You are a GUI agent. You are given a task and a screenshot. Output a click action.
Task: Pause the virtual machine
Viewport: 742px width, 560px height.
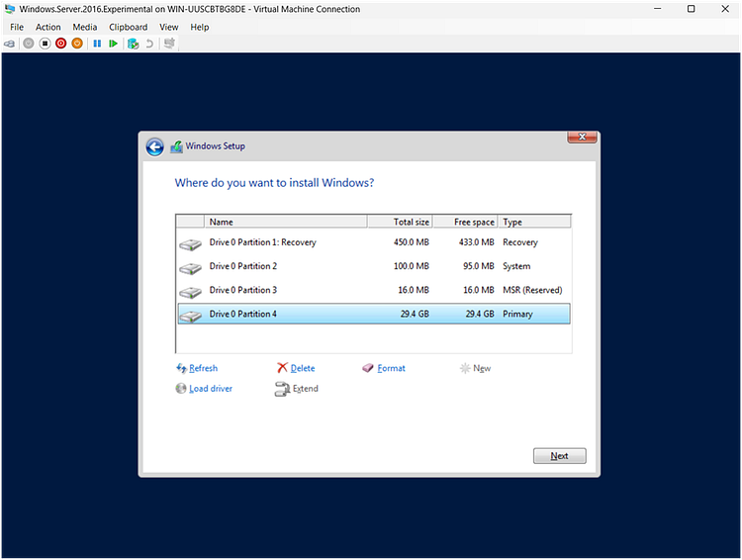(x=97, y=44)
